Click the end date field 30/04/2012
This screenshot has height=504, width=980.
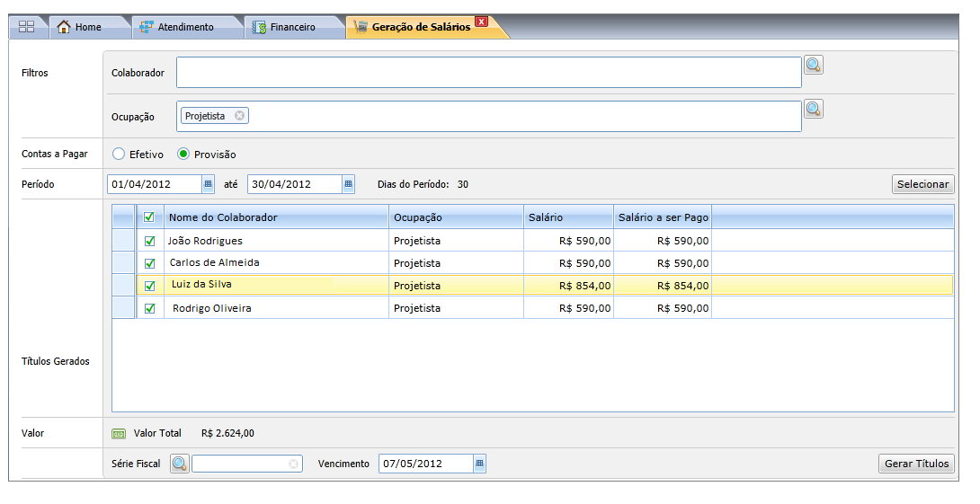coord(295,184)
